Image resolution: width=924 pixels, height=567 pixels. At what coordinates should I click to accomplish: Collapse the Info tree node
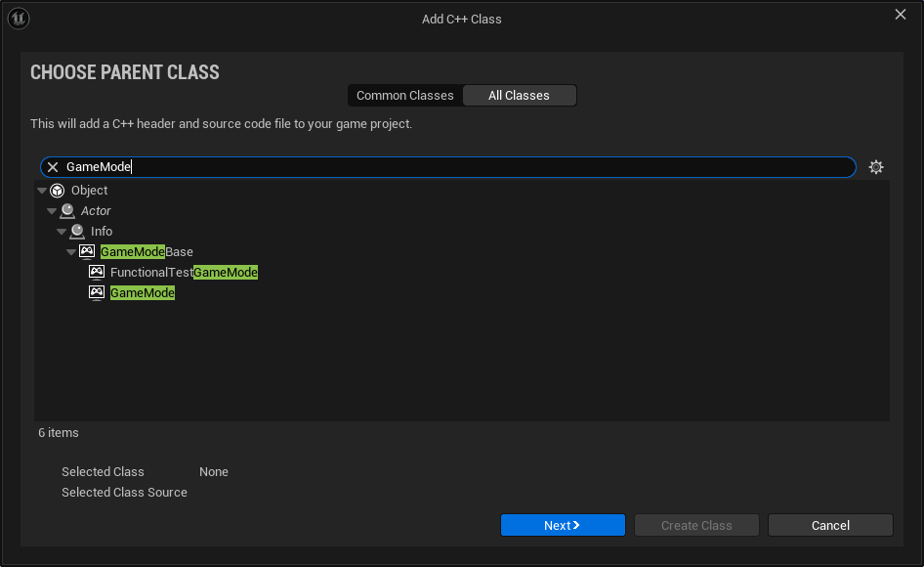tap(62, 232)
